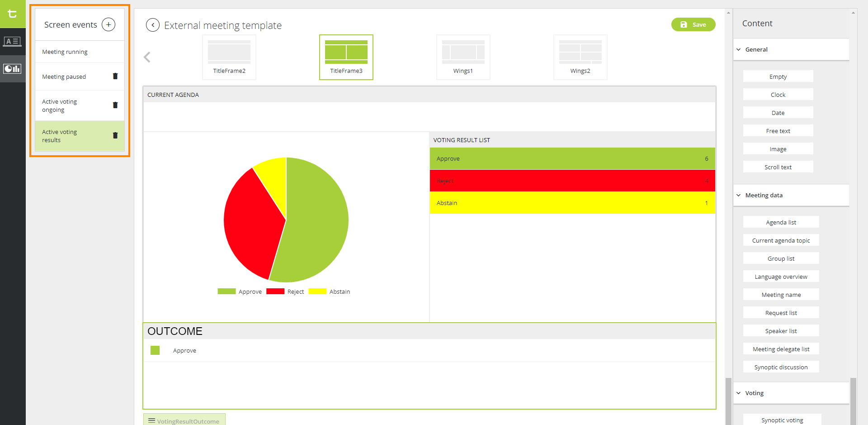Image resolution: width=868 pixels, height=425 pixels.
Task: Collapse the Voting content section
Action: 739,393
